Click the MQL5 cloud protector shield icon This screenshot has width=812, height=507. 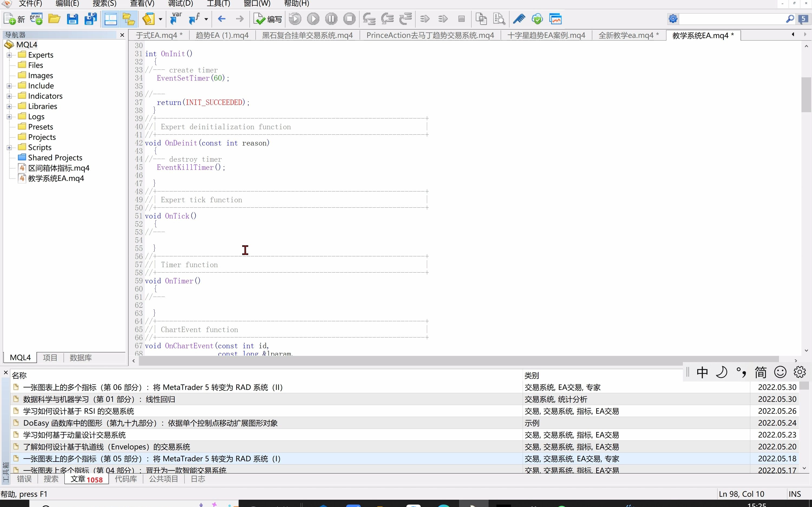tap(537, 19)
